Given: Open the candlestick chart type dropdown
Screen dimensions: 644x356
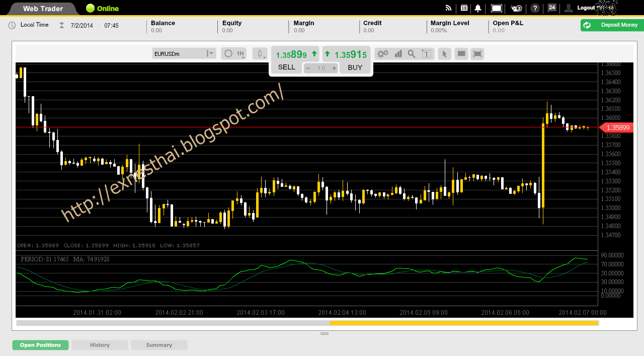Looking at the screenshot, I should pos(260,53).
